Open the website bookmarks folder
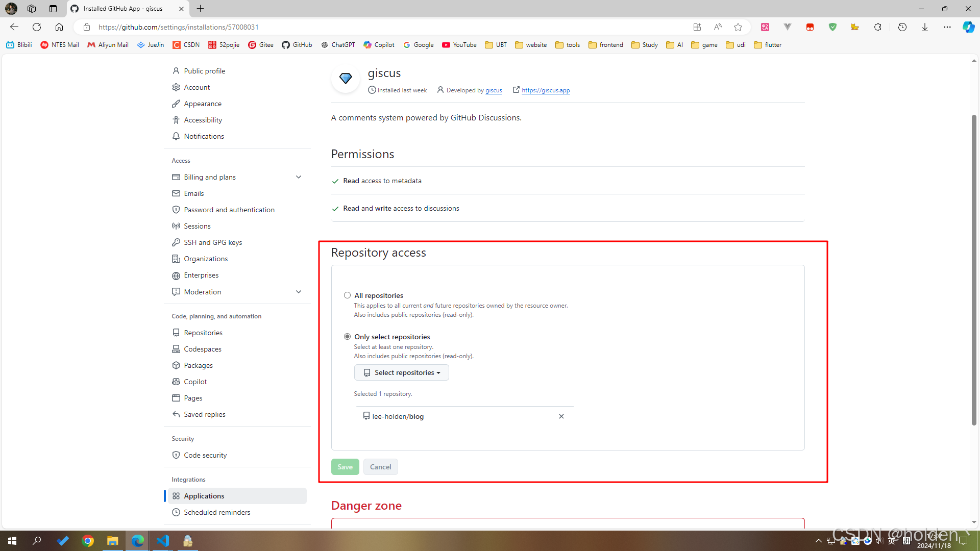 click(531, 45)
